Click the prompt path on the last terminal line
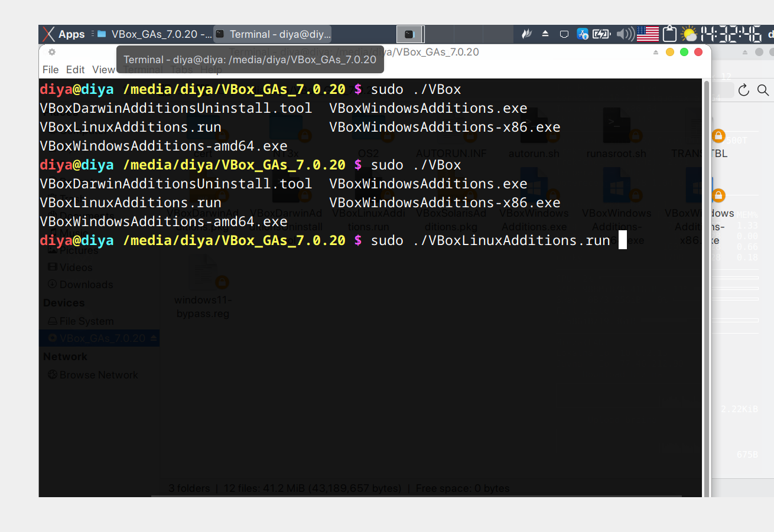774x532 pixels. click(234, 240)
